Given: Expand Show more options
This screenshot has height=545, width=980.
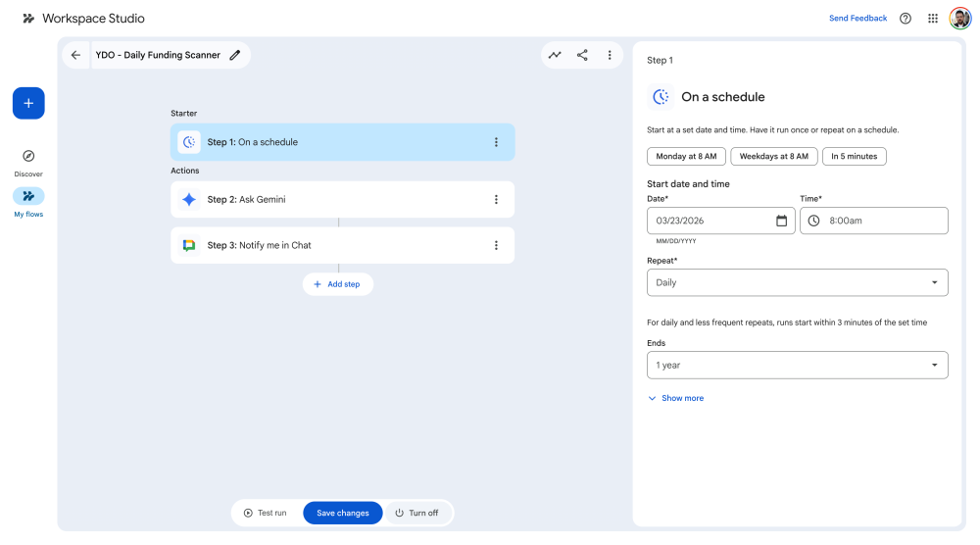Looking at the screenshot, I should (675, 398).
